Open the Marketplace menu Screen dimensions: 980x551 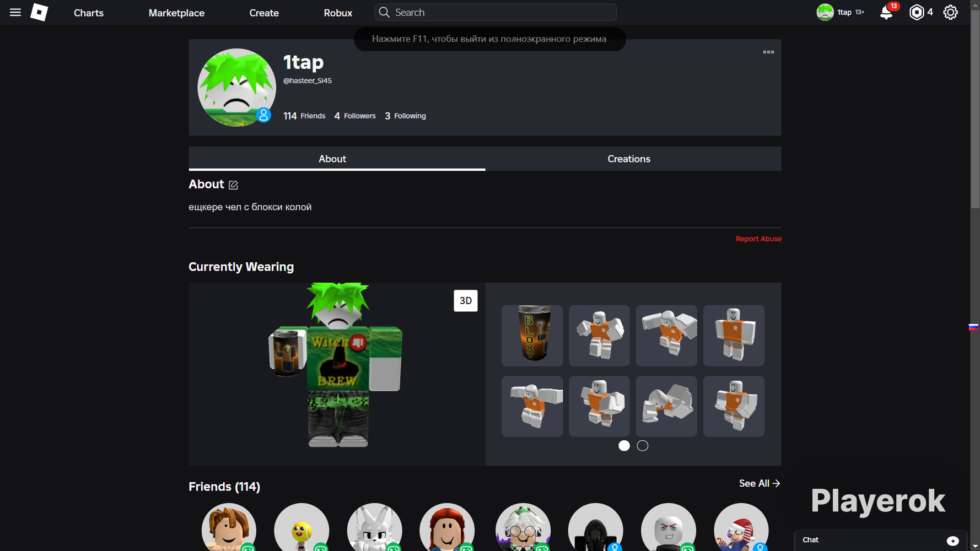(x=176, y=13)
